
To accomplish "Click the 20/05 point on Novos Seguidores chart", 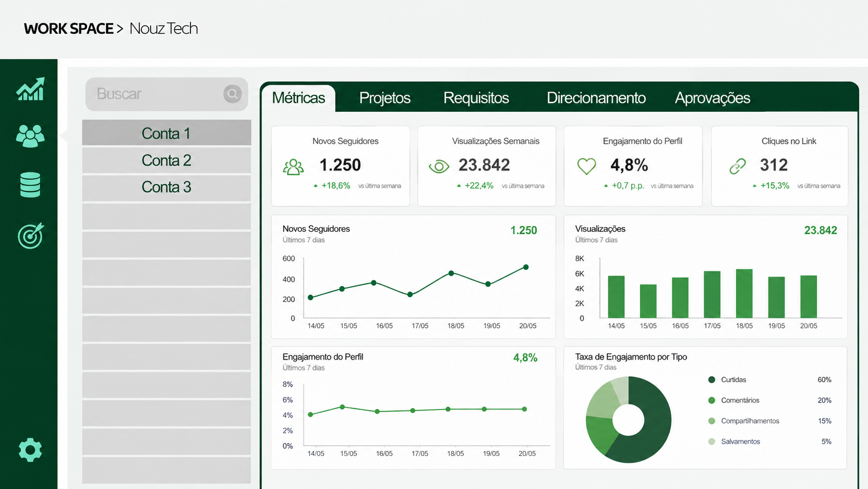I will pos(526,267).
